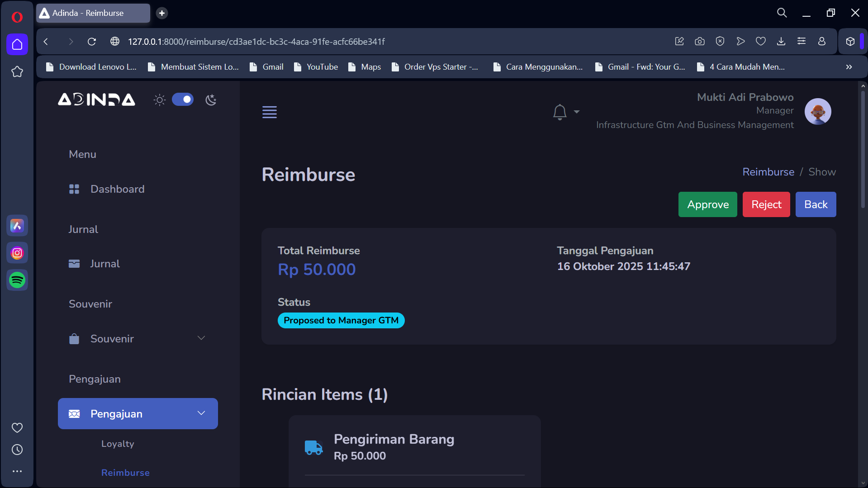Expand the notification dropdown caret
868x488 pixels.
576,112
